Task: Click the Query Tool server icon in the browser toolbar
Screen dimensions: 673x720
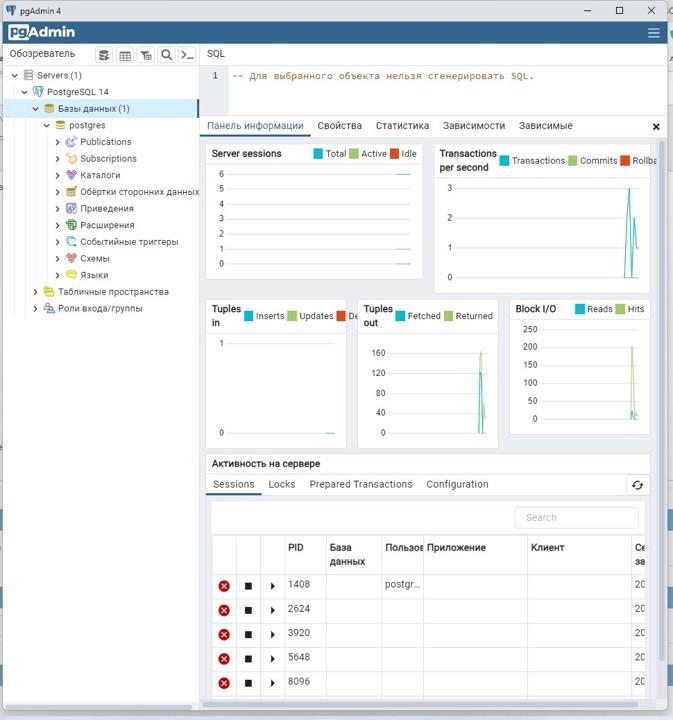Action: click(104, 55)
